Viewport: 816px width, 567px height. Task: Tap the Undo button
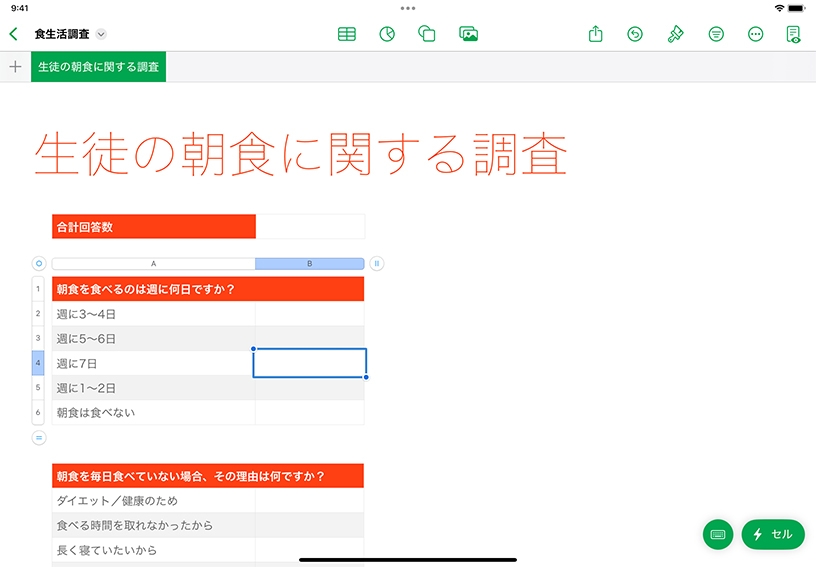pos(635,34)
